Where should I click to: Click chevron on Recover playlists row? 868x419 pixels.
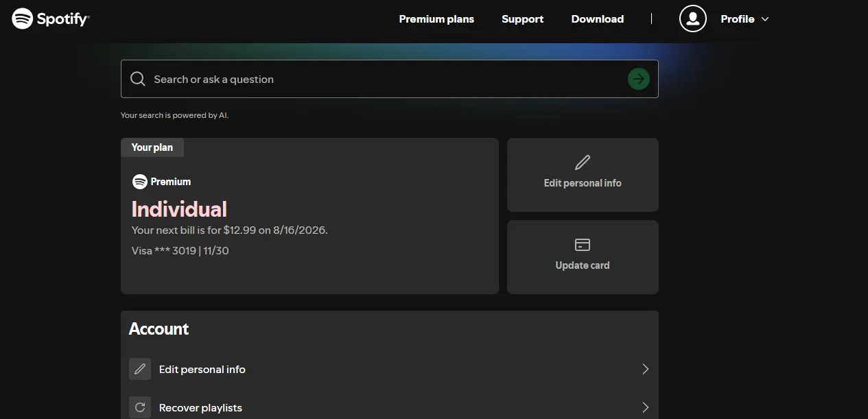pyautogui.click(x=645, y=407)
